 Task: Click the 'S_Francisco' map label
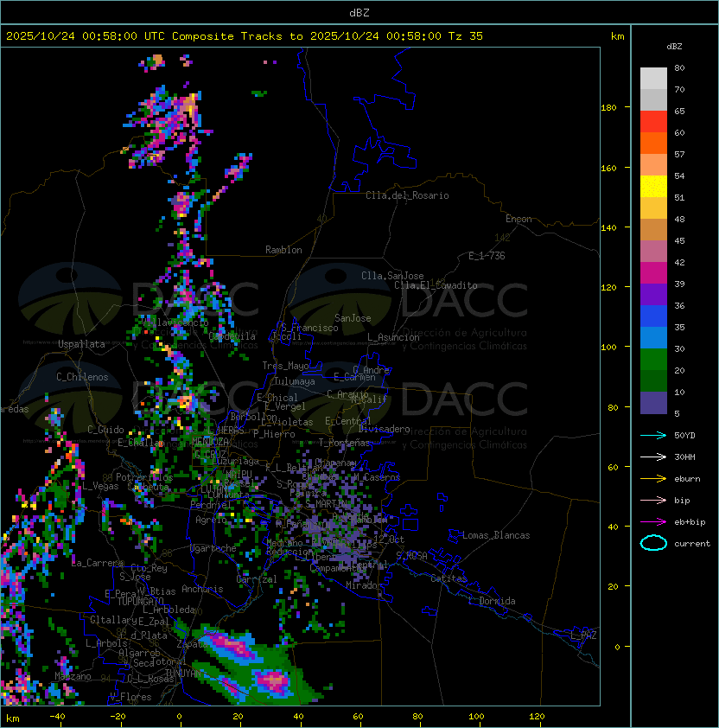pos(309,328)
